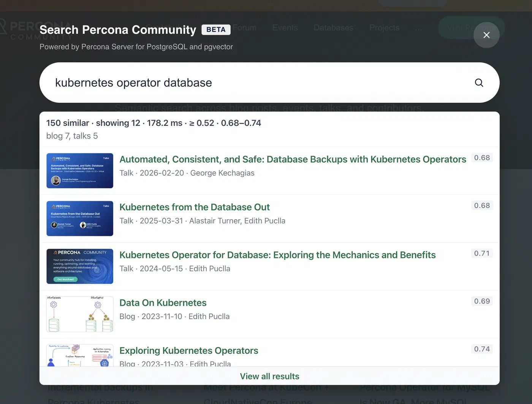Select thumbnail of Database Backups with Kubernetes Operators talk

tap(80, 171)
